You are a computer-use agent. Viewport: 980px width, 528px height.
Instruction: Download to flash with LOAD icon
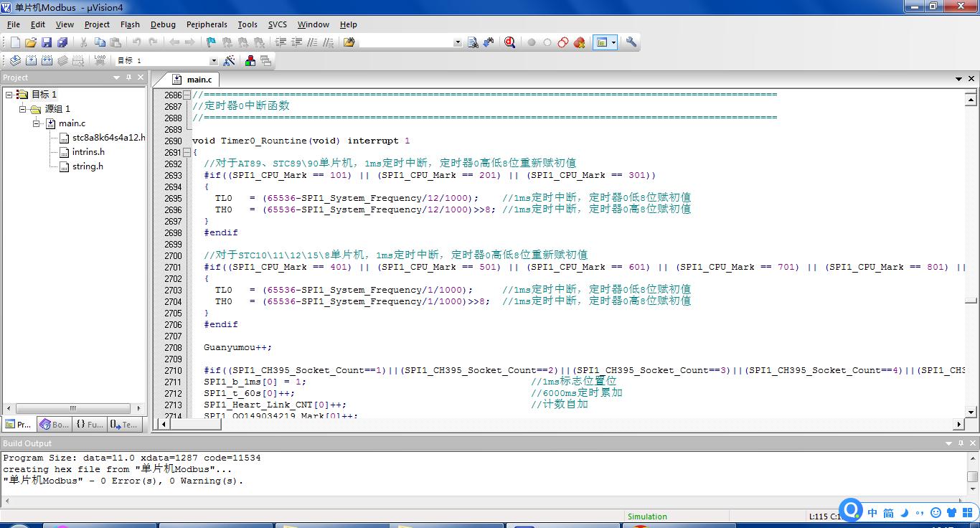point(100,61)
